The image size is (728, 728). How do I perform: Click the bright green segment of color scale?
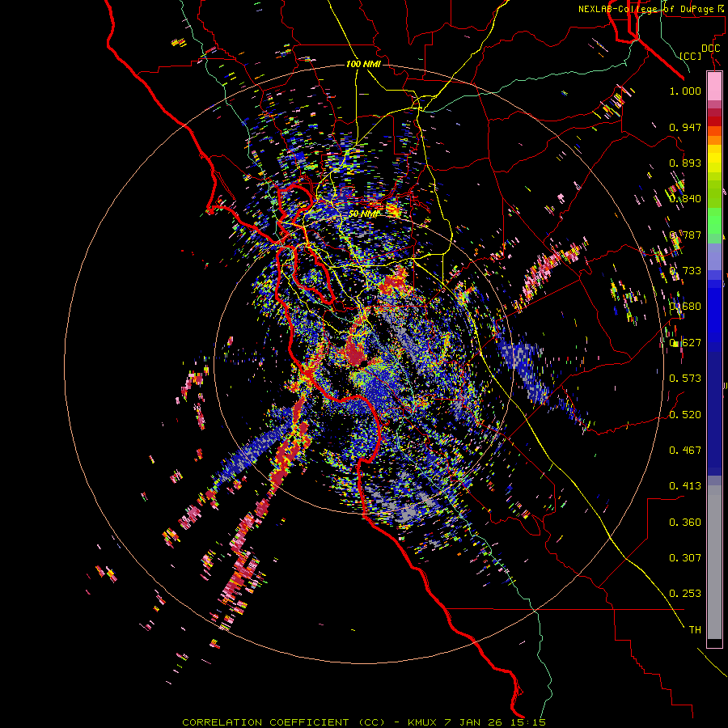714,221
